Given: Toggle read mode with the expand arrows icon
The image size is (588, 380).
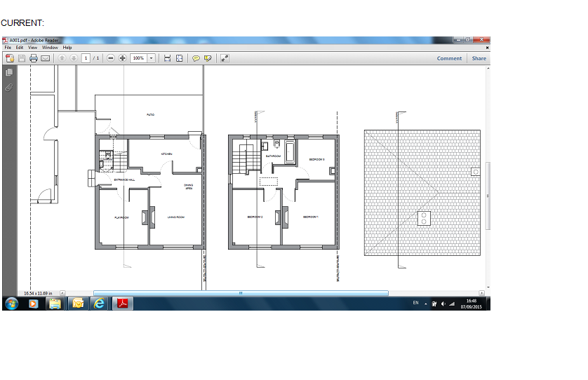Looking at the screenshot, I should click(x=225, y=58).
